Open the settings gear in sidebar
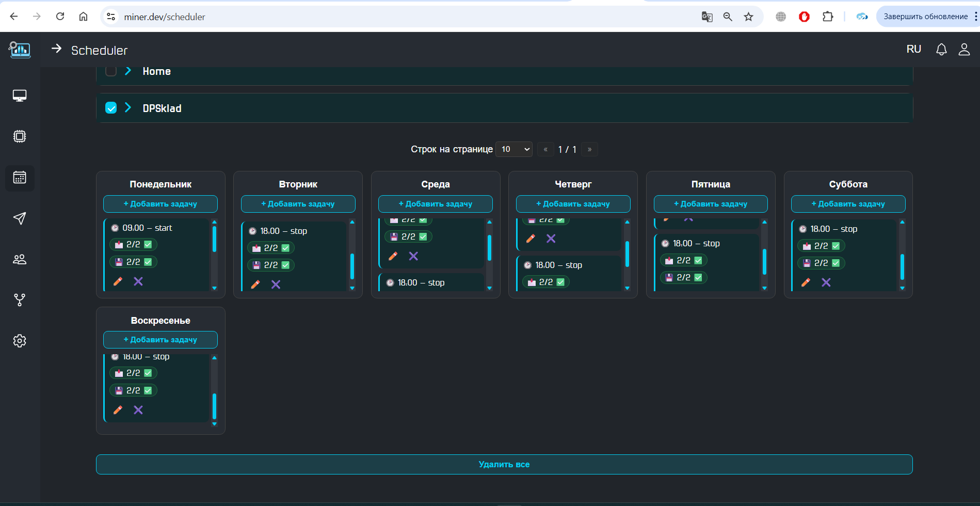Viewport: 980px width, 506px height. click(x=20, y=341)
